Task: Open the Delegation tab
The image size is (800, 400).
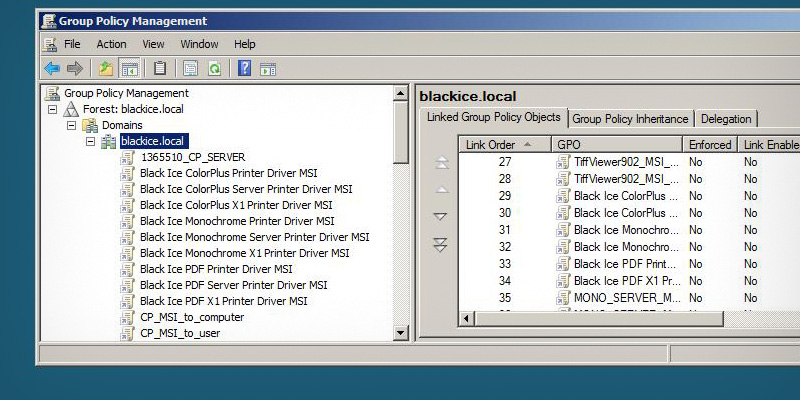Action: click(726, 119)
